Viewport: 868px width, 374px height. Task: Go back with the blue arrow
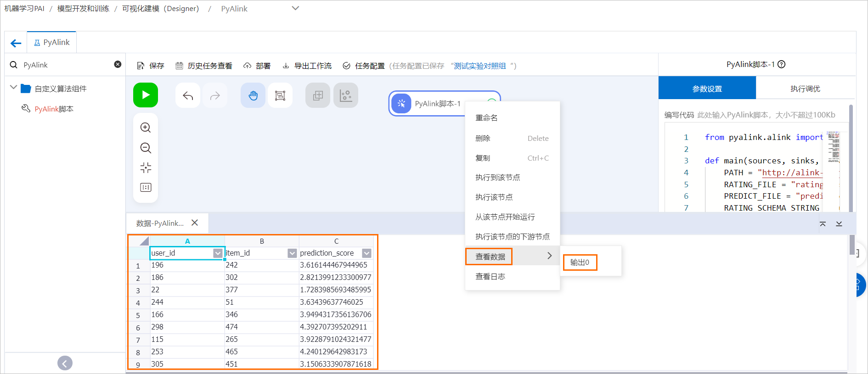point(16,43)
